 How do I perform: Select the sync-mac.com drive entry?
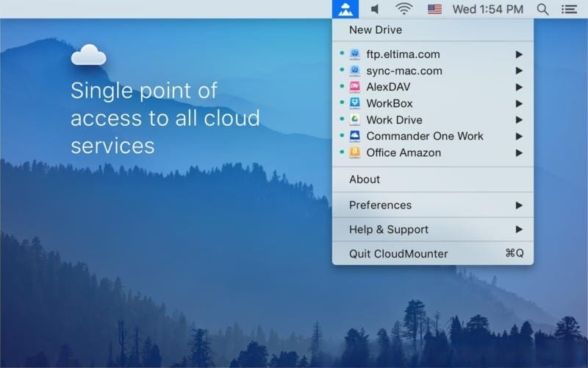(433, 71)
